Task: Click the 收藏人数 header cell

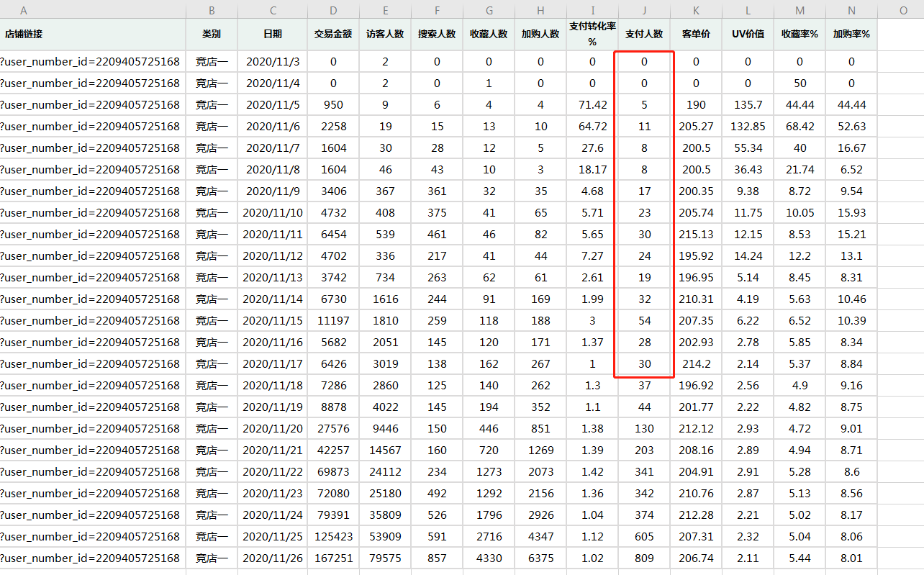Action: pyautogui.click(x=489, y=34)
